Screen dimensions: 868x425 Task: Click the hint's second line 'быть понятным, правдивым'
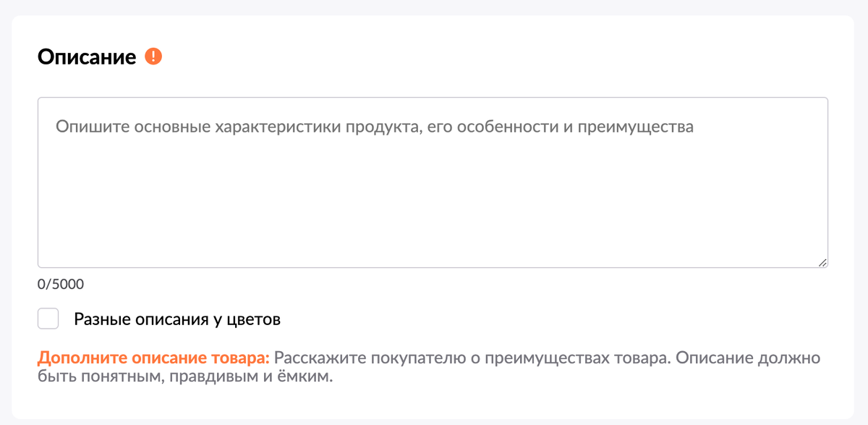(145, 377)
